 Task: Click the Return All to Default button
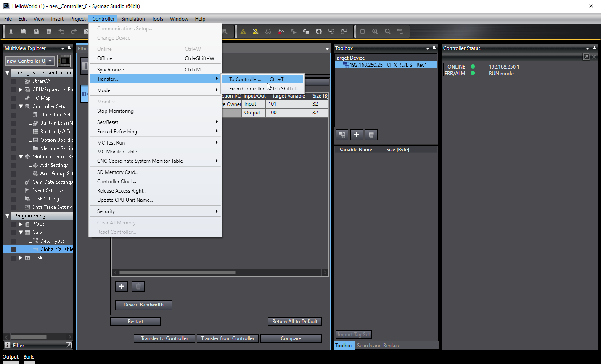tap(294, 322)
